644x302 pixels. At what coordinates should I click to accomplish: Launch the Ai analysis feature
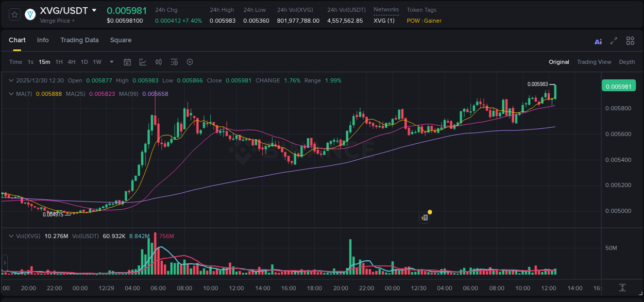coord(598,41)
